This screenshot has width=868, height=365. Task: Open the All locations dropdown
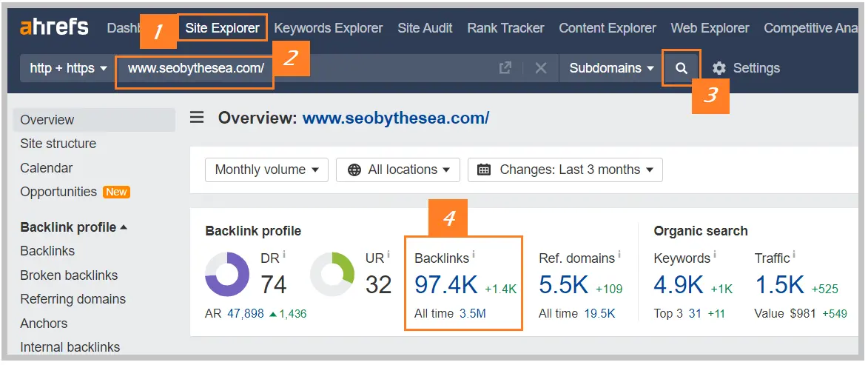pos(398,170)
